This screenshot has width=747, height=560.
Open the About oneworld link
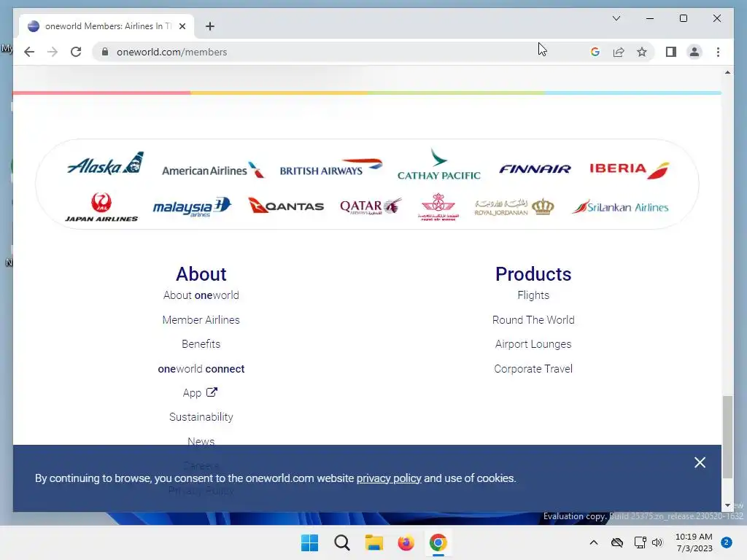coord(201,295)
